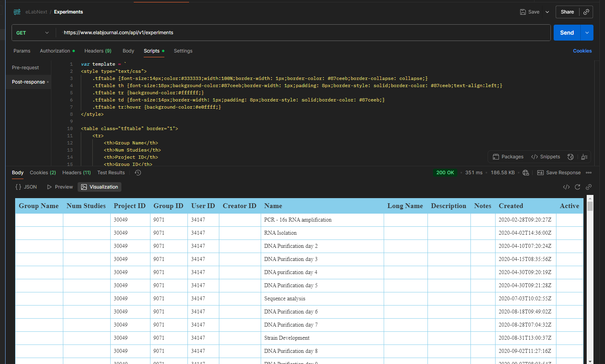Open the response history clock icon
The height and width of the screenshot is (364, 605).
[x=138, y=173]
